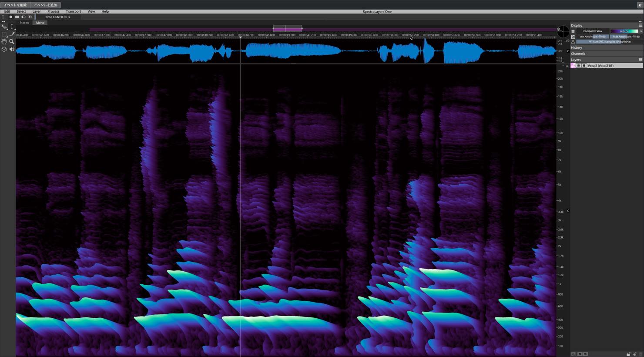Create a new empty layer
The width and height of the screenshot is (644, 357).
pyautogui.click(x=635, y=354)
